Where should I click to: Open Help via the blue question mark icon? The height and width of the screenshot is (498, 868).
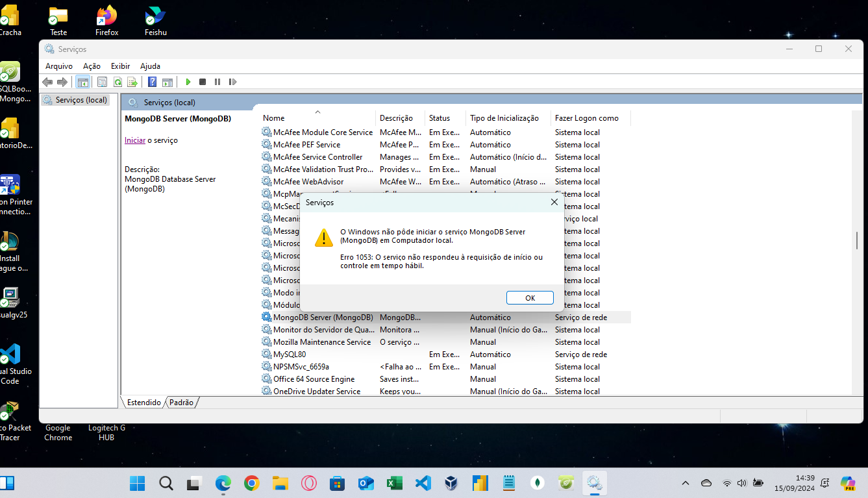[152, 82]
